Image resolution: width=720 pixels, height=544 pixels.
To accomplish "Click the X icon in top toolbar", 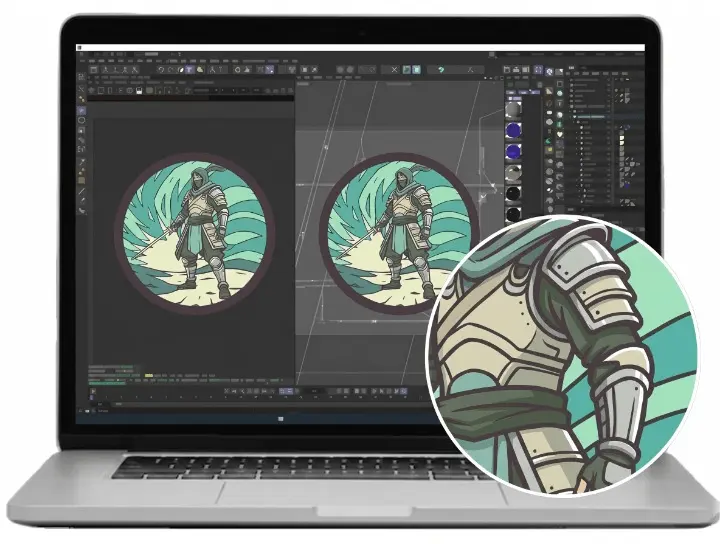I will pyautogui.click(x=394, y=69).
